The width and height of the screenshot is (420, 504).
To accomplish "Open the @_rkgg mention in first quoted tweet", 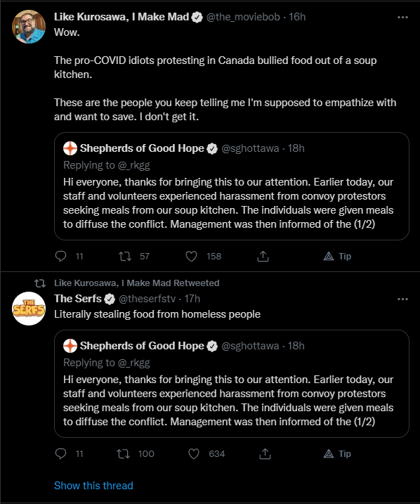I will (134, 165).
